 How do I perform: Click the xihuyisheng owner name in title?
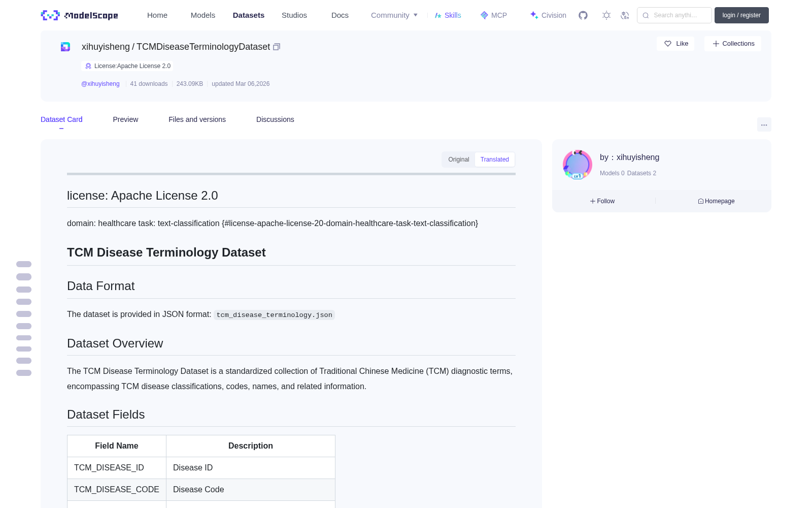pos(106,47)
